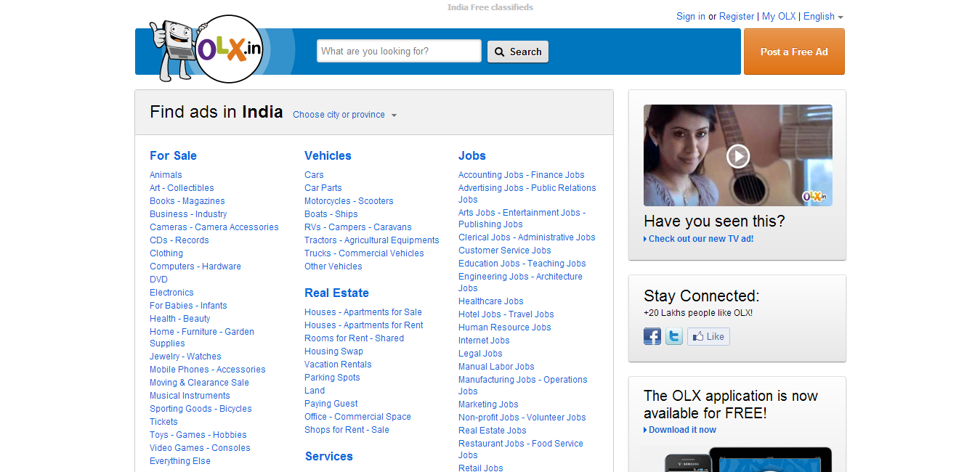Select Animals under For Sale
The width and height of the screenshot is (980, 472).
(166, 175)
